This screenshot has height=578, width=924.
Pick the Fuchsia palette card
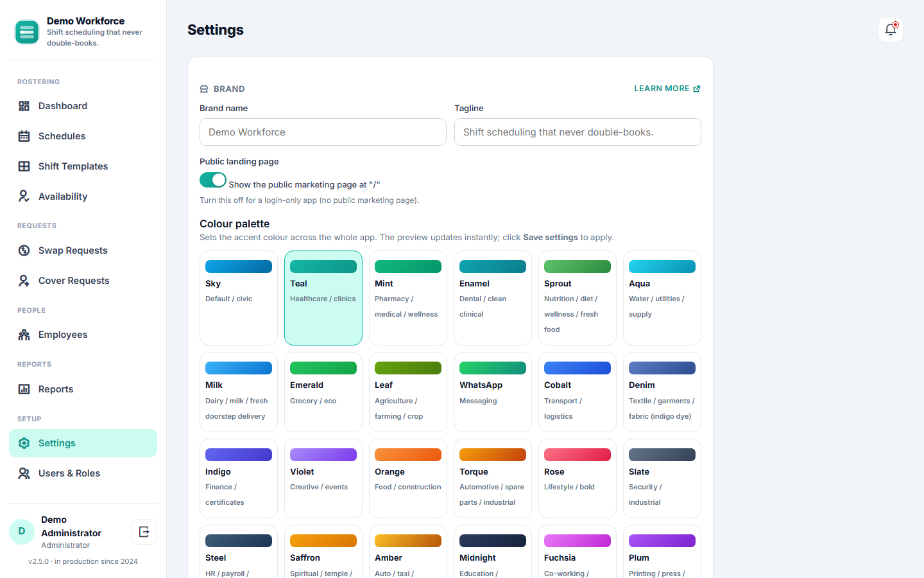coord(577,552)
